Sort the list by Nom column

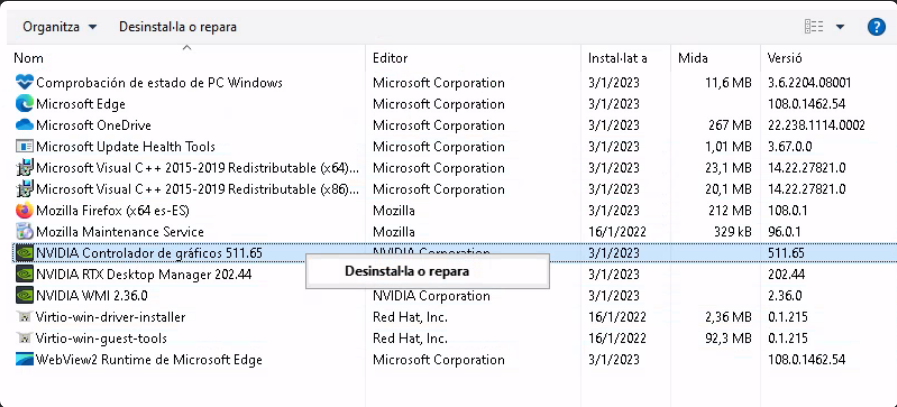click(x=29, y=58)
